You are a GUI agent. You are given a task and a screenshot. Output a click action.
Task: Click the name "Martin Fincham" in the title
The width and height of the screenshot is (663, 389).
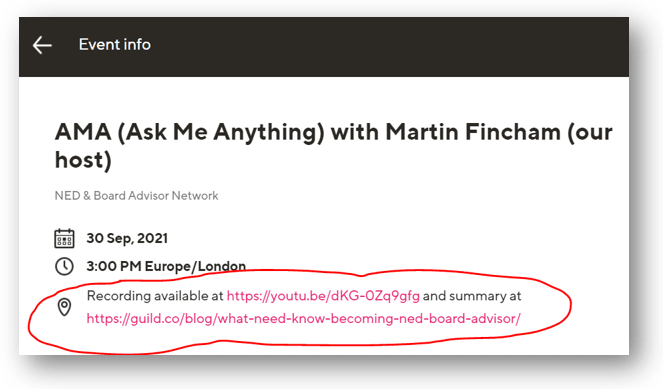coord(473,132)
